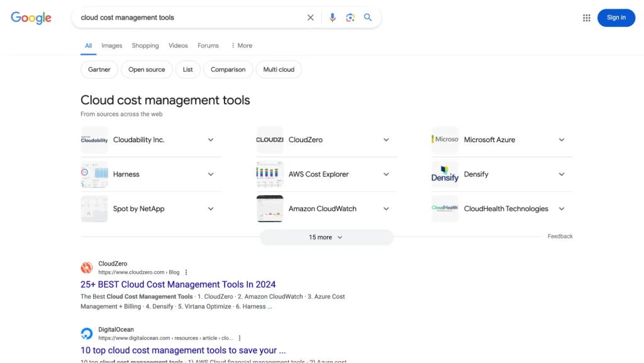644x363 pixels.
Task: Click the search input field
Action: pos(189,18)
